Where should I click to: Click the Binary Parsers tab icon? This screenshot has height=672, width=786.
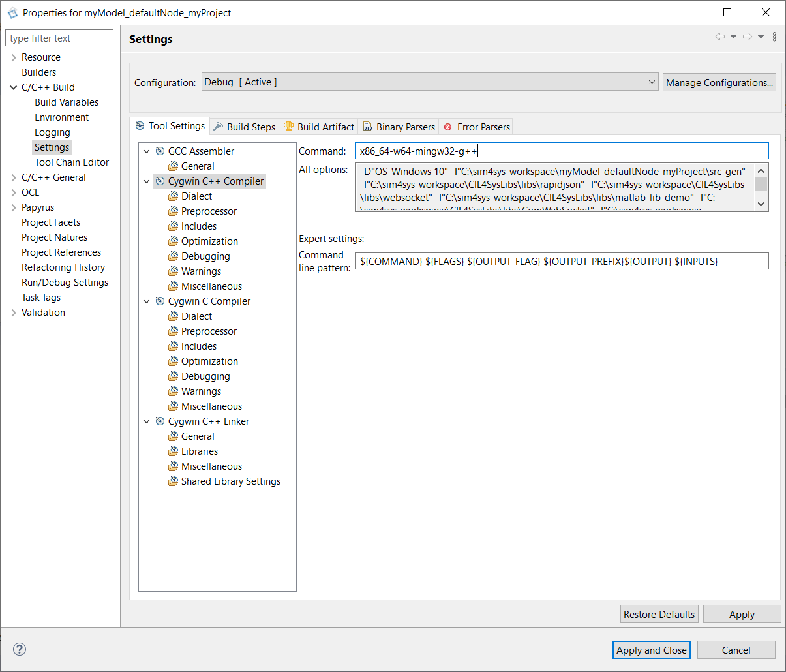[368, 127]
